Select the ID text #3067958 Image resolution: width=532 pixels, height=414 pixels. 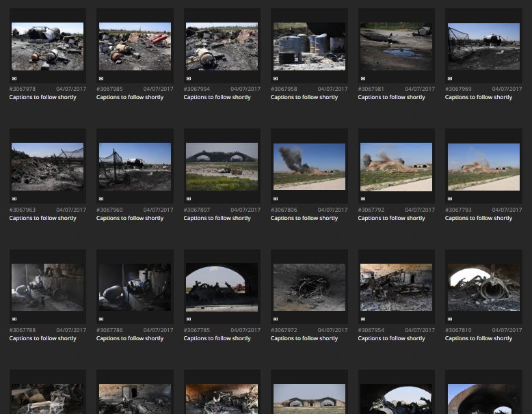[x=284, y=89]
